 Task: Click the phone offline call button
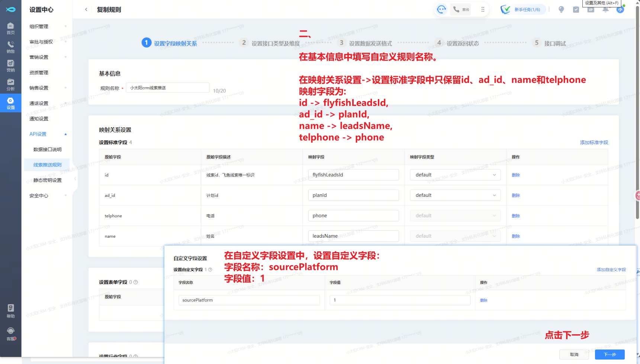pos(461,9)
